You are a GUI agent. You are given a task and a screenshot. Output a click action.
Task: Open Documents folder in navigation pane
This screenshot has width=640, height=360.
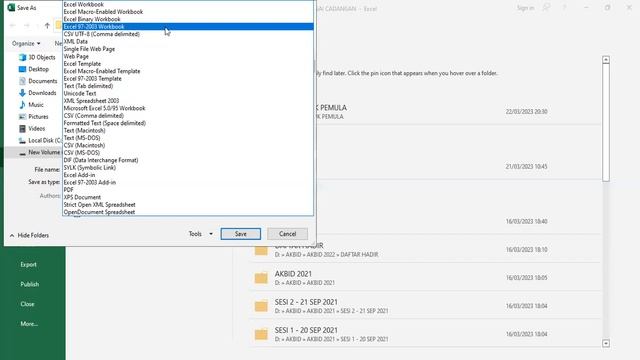pos(38,81)
